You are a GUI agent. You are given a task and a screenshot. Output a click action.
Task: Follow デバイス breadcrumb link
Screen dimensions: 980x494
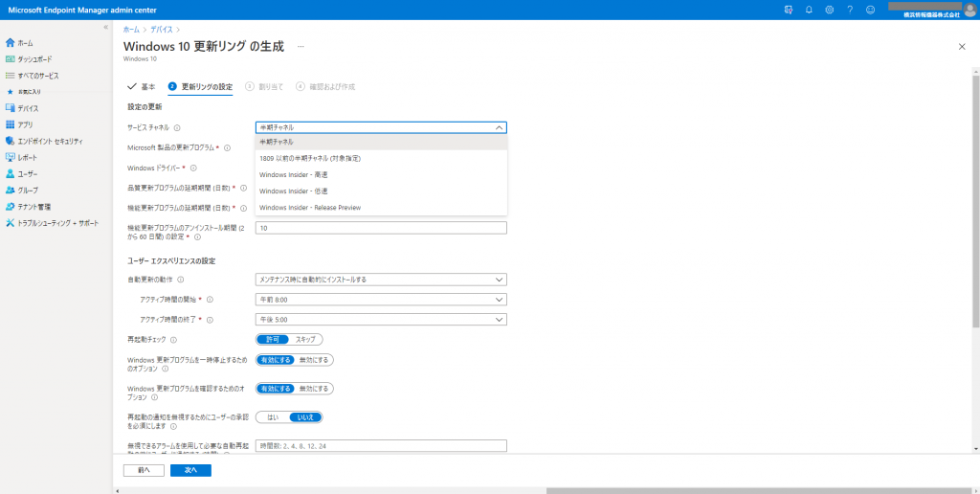(162, 30)
